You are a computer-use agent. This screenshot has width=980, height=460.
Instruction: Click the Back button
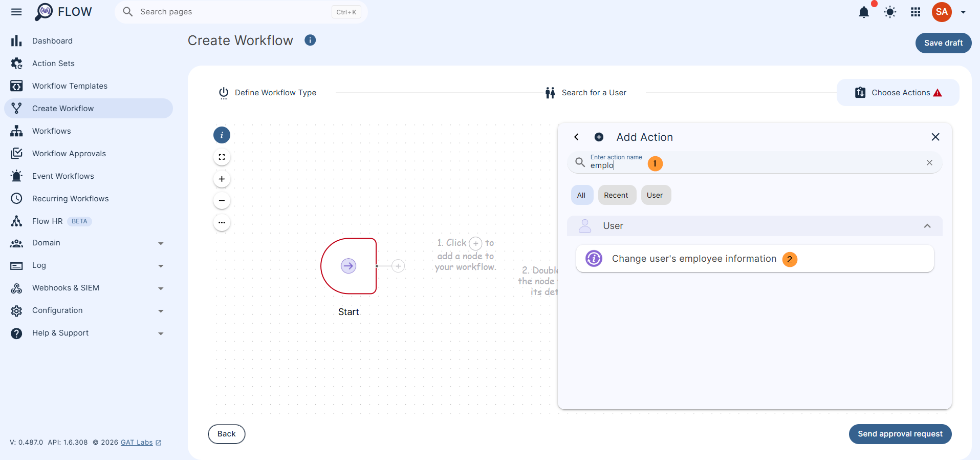point(227,434)
